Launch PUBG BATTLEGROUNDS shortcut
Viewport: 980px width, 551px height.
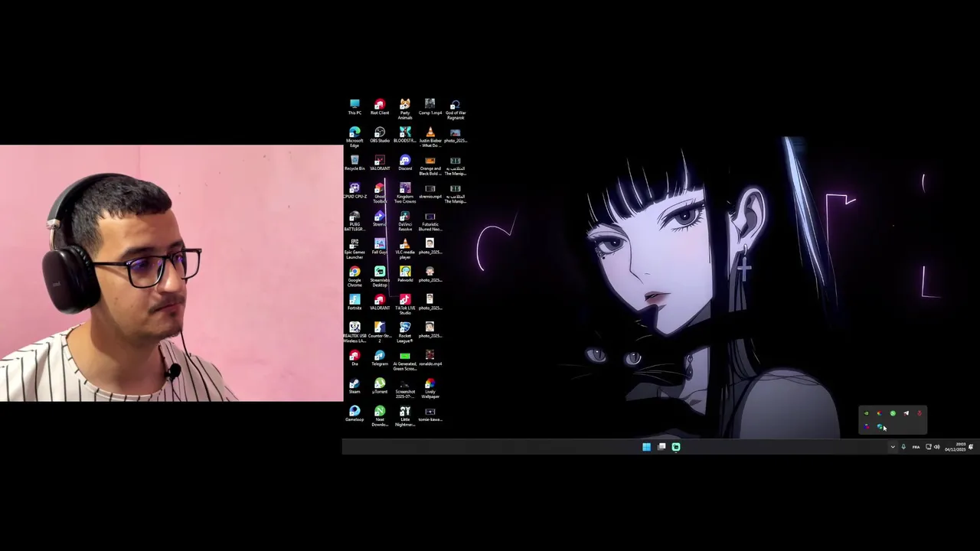coord(354,221)
